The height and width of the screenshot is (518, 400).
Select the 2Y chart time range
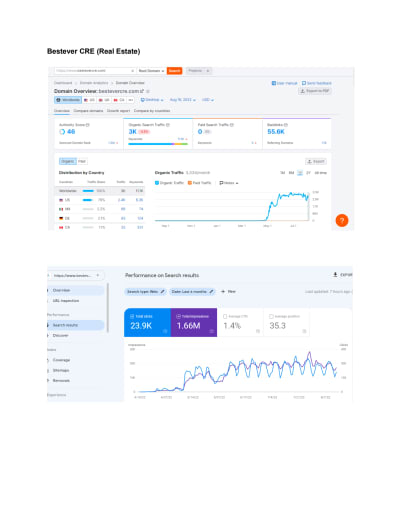308,173
